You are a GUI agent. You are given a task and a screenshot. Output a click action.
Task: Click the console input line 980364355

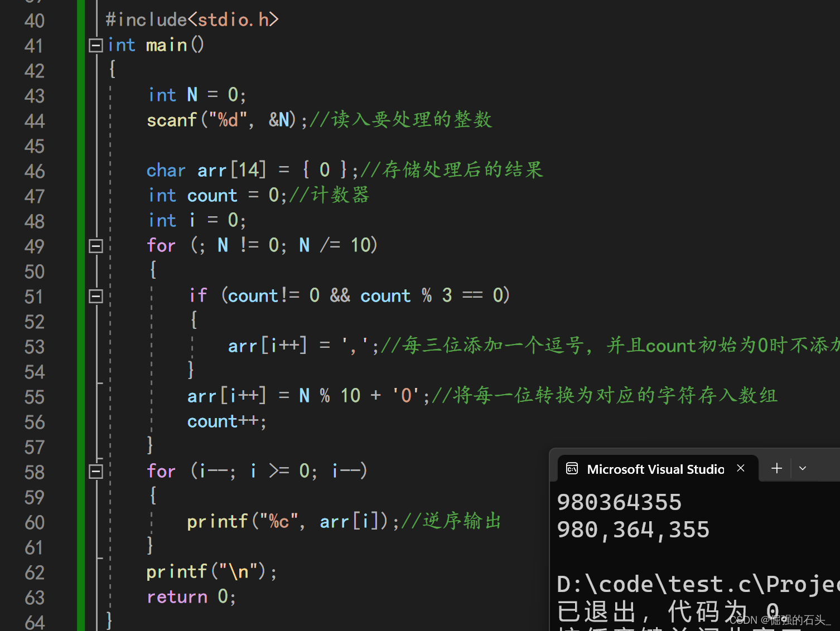click(619, 502)
